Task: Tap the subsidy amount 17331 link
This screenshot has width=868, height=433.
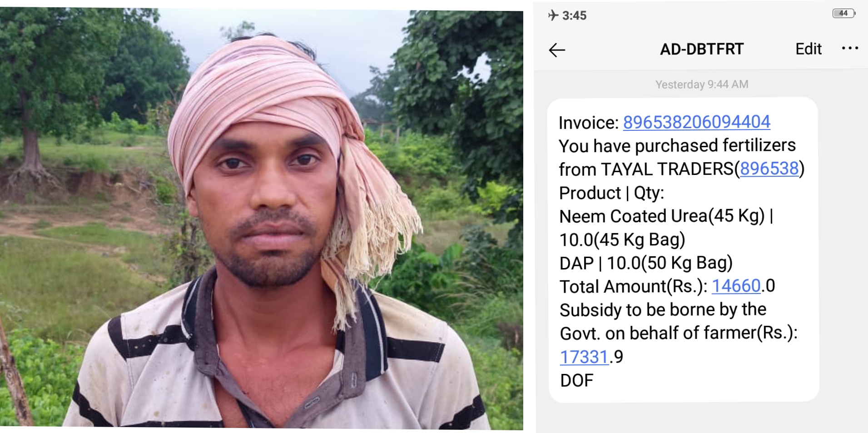Action: click(584, 357)
